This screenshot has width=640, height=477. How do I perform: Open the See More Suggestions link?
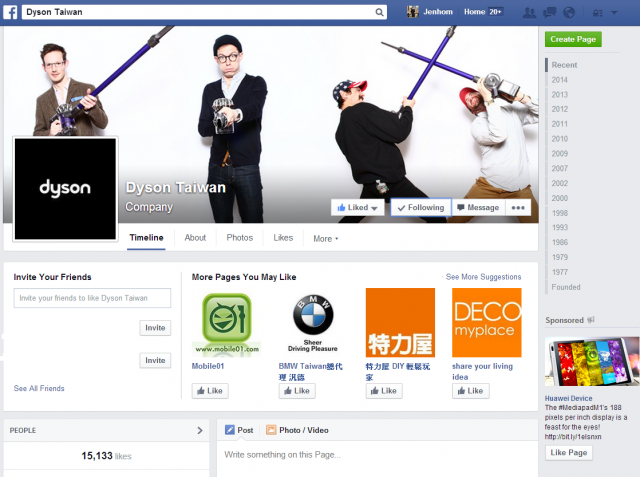483,277
